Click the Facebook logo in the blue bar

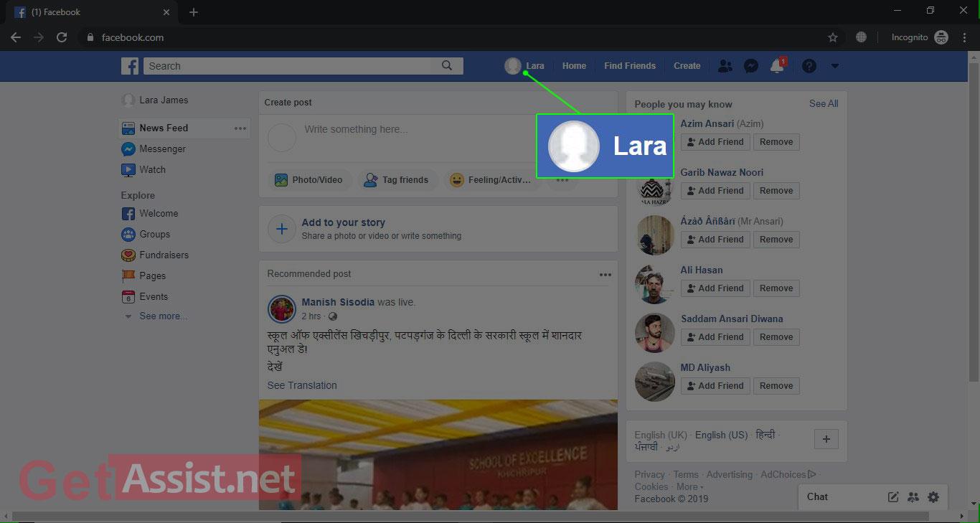[x=130, y=66]
